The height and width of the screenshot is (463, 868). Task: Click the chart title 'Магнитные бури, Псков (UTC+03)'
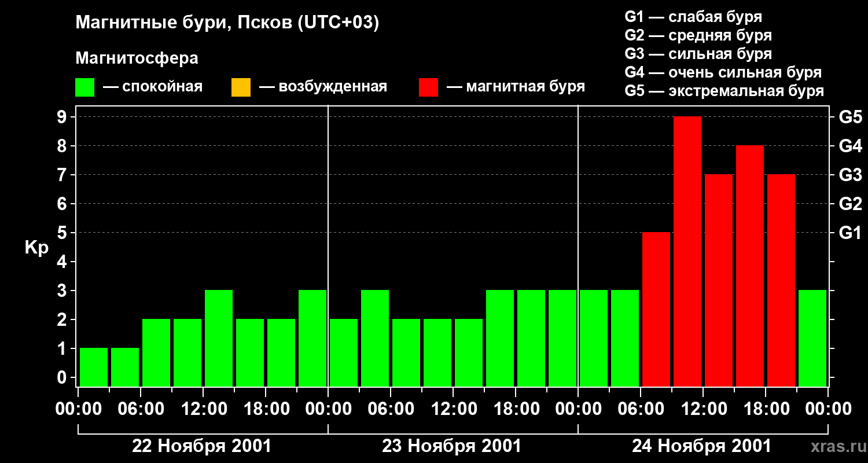pyautogui.click(x=227, y=24)
